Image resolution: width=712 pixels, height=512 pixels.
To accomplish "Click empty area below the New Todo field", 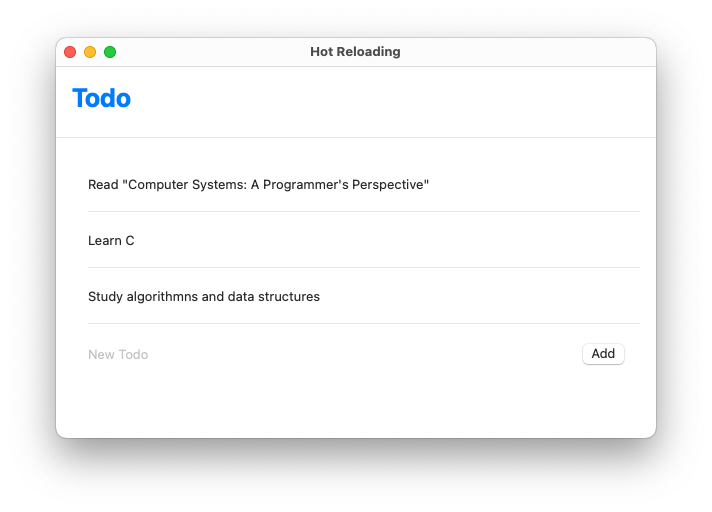I will (x=350, y=405).
